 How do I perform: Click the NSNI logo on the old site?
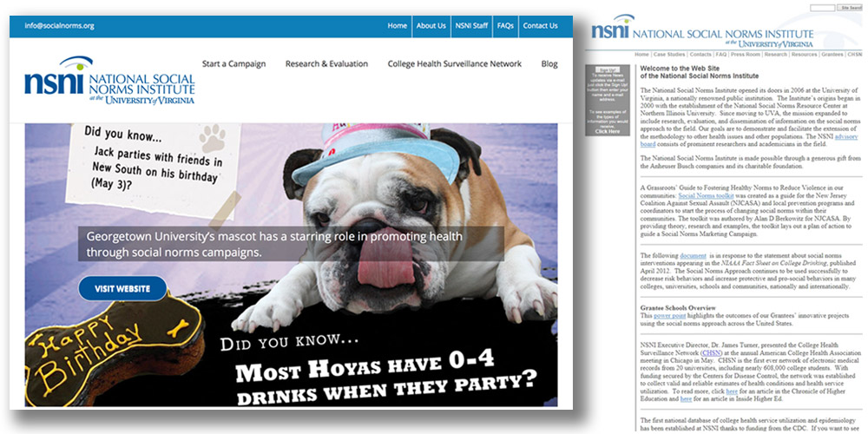click(702, 31)
